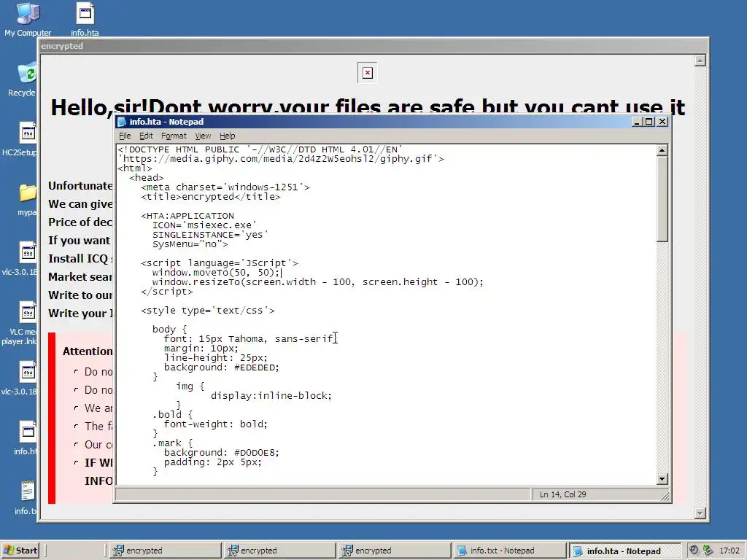The width and height of the screenshot is (747, 560).
Task: Click the 'Attention' heading in the encrypted window
Action: click(x=88, y=351)
